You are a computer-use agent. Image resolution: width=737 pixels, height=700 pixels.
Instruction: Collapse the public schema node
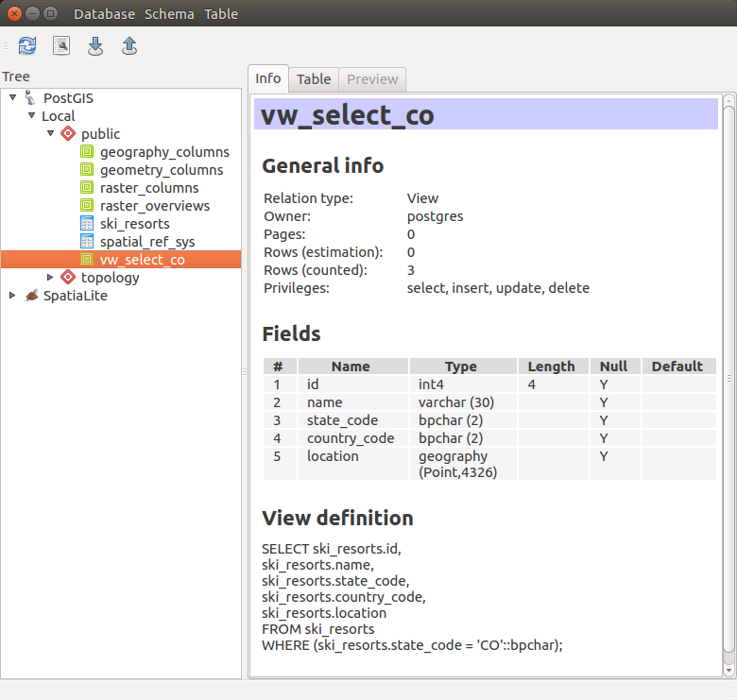51,134
